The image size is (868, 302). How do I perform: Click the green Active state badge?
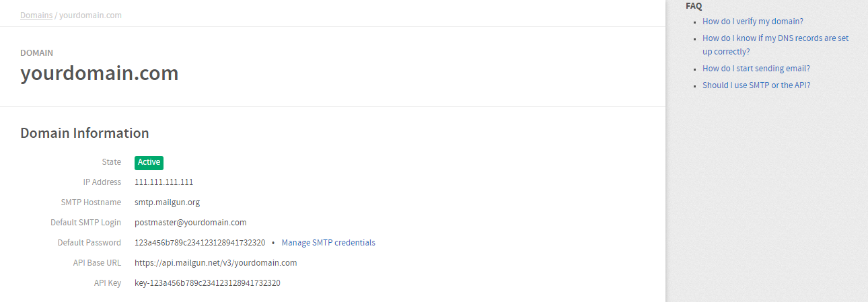coord(149,162)
